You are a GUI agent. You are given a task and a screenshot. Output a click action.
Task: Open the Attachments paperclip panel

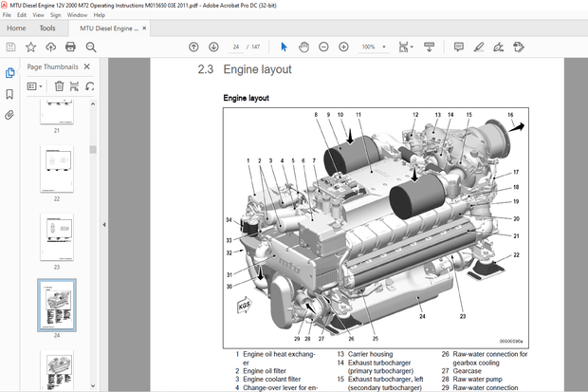9,114
